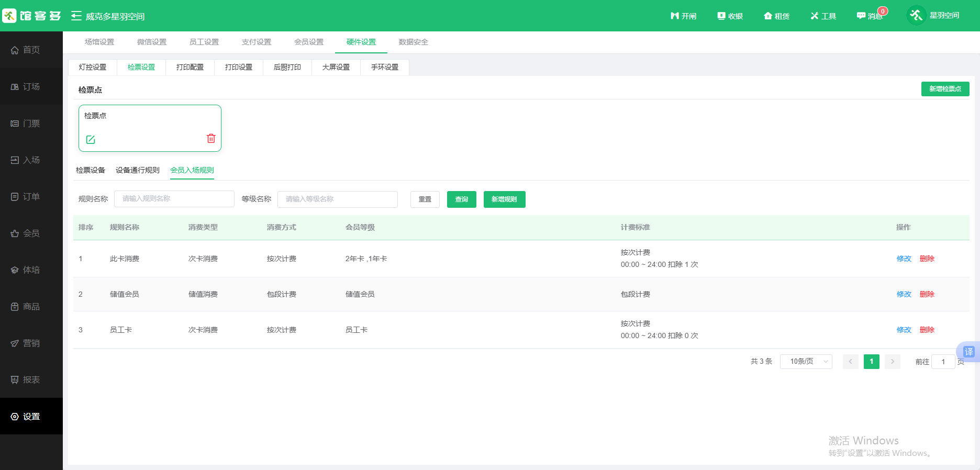Image resolution: width=980 pixels, height=470 pixels.
Task: Go to 首页 in the sidebar
Action: click(x=31, y=50)
